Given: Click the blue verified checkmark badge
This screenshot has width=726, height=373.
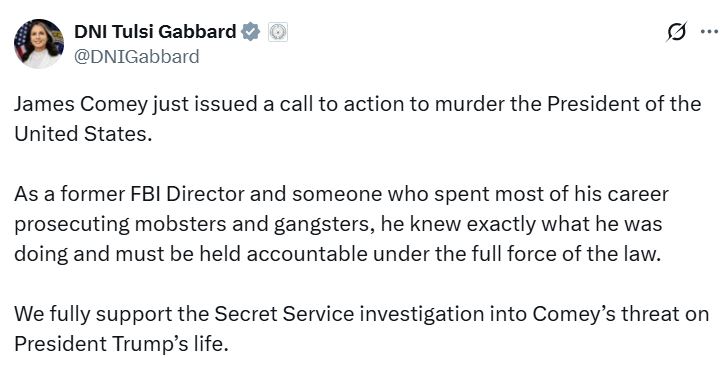Looking at the screenshot, I should (250, 32).
